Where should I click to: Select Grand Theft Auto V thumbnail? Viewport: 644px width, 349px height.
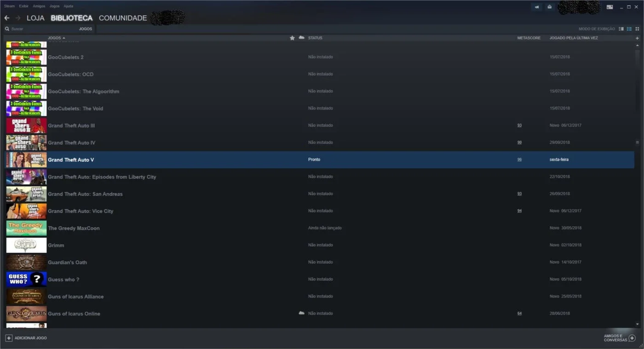(x=26, y=160)
